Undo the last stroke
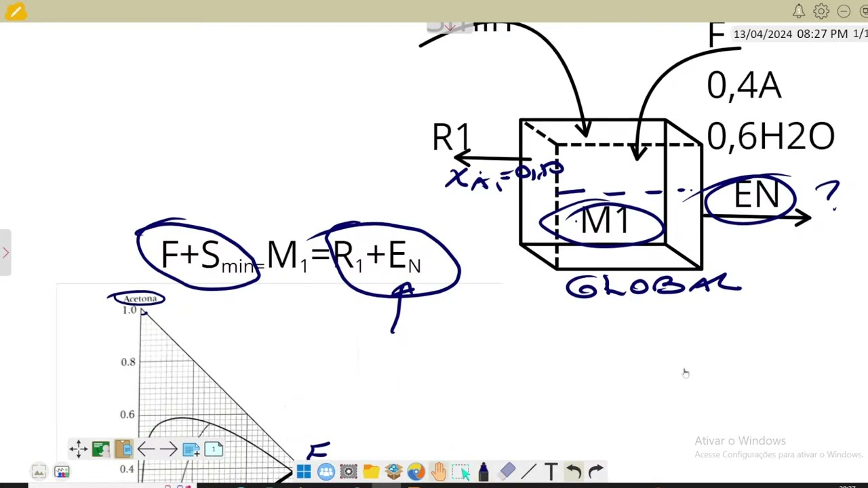The width and height of the screenshot is (868, 488). click(573, 472)
